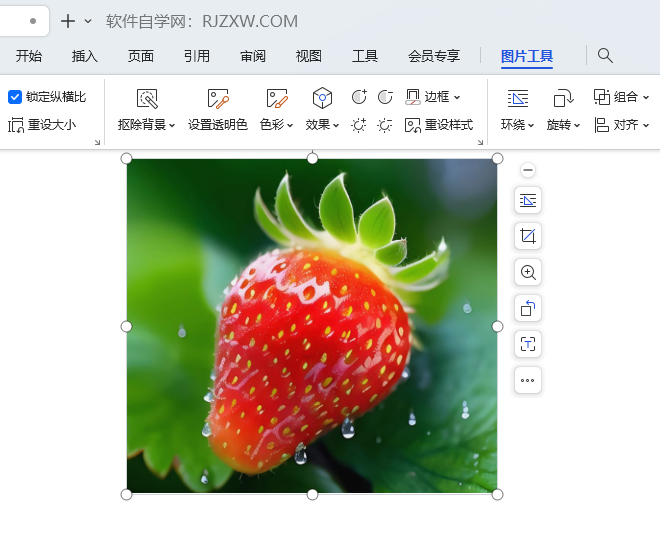
Task: Click the 旋转 rotate icon in ribbon
Action: tap(563, 98)
